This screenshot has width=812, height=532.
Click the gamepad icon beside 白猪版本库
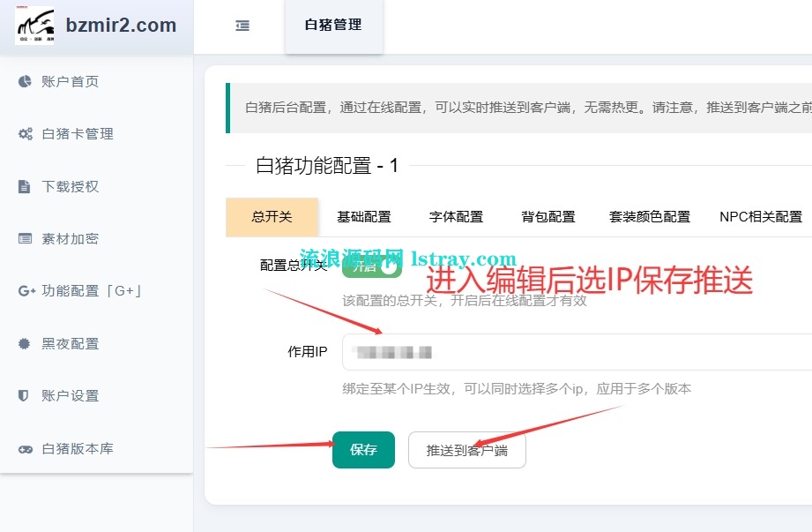click(x=26, y=449)
